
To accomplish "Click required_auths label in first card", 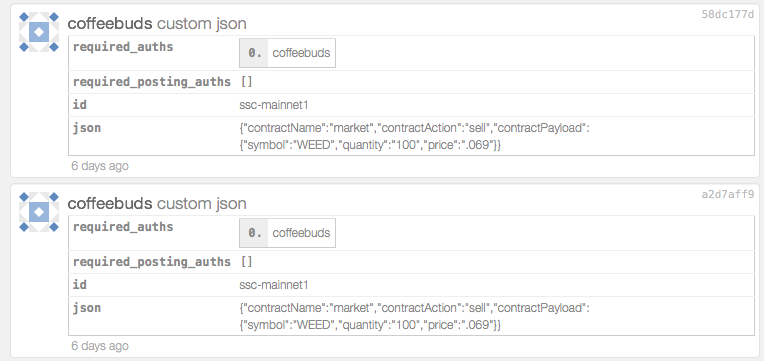I will [123, 47].
